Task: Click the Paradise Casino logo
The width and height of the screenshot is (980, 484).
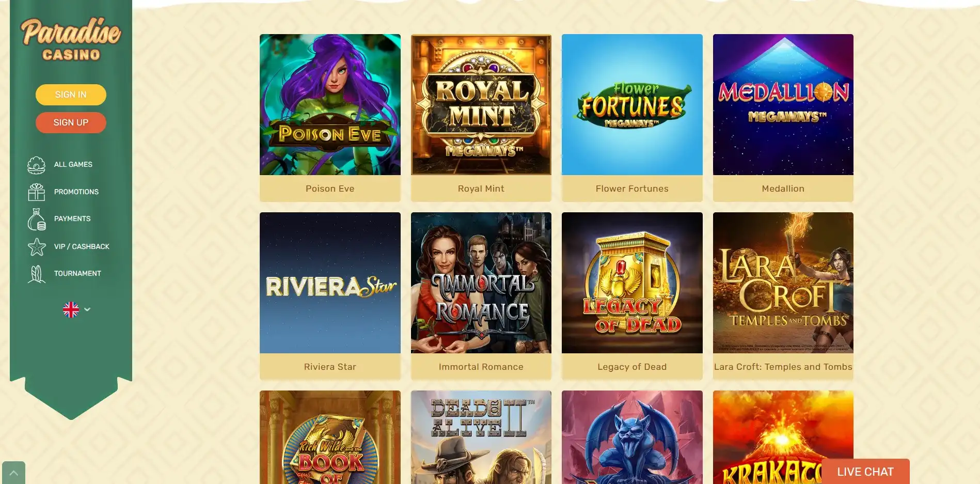Action: (71, 39)
